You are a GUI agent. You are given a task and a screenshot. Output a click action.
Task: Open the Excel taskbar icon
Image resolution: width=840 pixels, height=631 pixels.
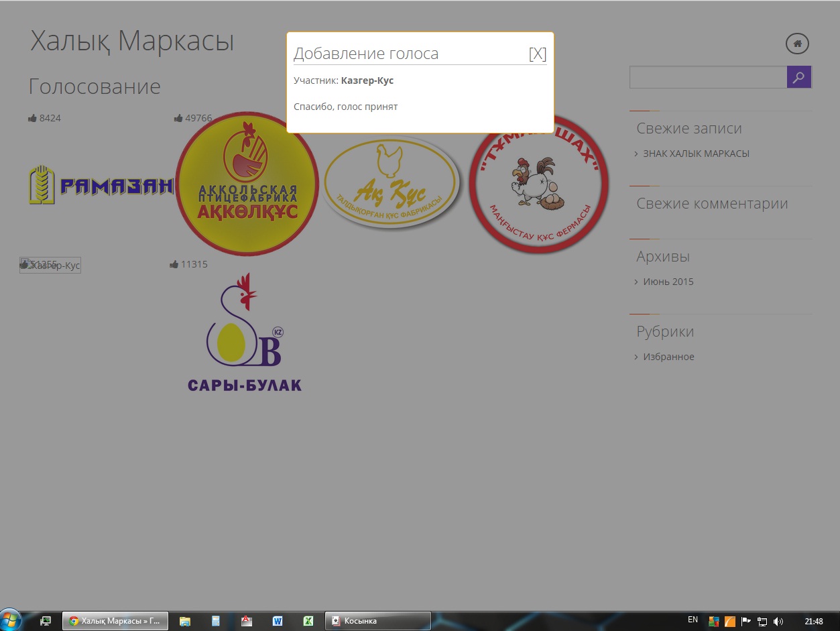click(x=308, y=621)
